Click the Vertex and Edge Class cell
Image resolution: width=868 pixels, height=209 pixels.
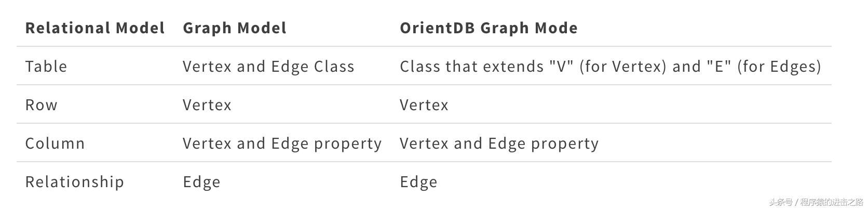[268, 67]
